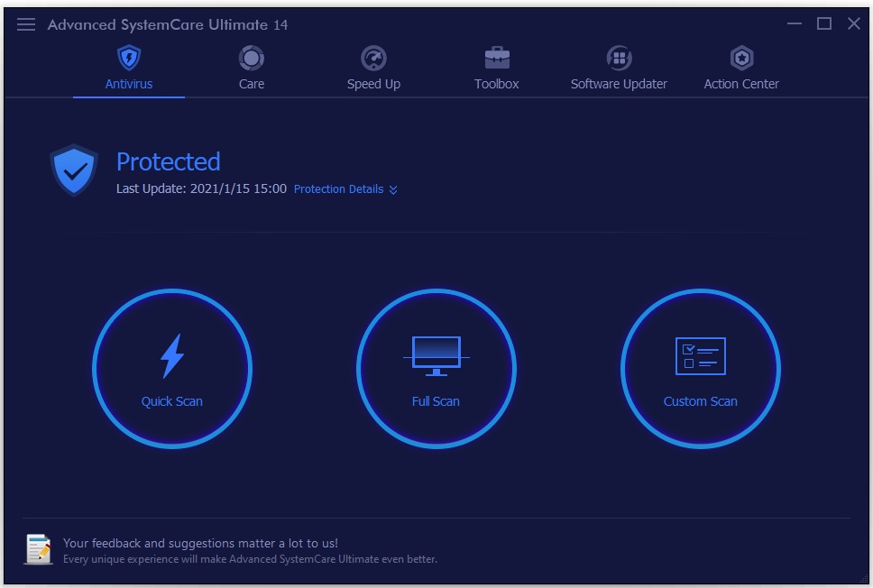Click the 'Protected' status heading

coord(168,162)
